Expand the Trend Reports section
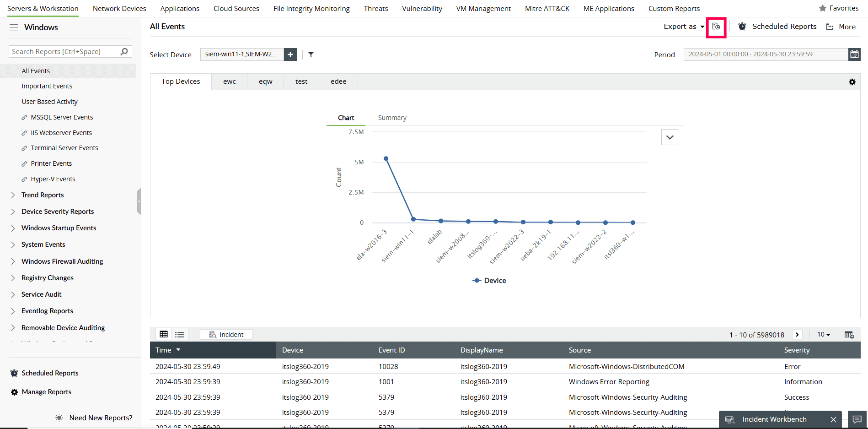Screen dimensions: 868x429 coord(43,195)
